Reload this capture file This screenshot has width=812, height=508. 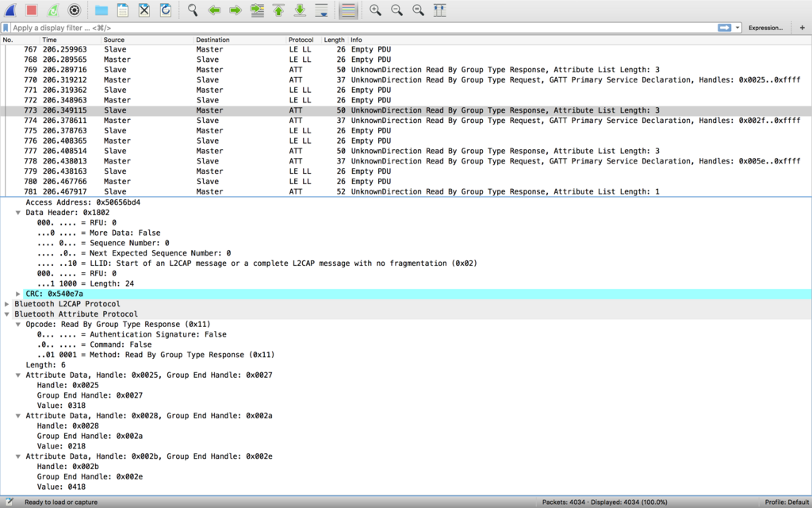166,10
